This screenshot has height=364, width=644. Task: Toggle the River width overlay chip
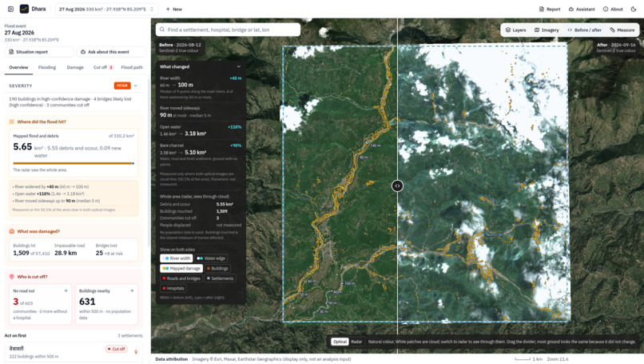click(177, 258)
